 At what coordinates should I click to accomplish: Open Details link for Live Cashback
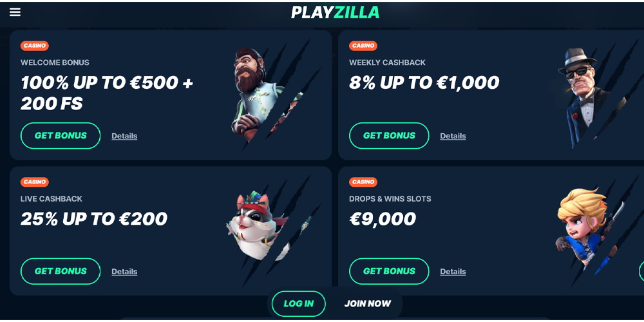[124, 272]
